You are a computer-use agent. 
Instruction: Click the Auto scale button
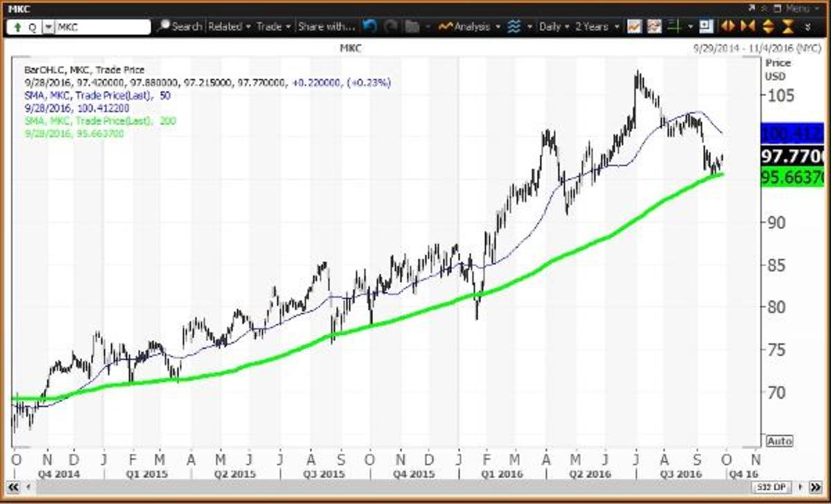[x=779, y=441]
